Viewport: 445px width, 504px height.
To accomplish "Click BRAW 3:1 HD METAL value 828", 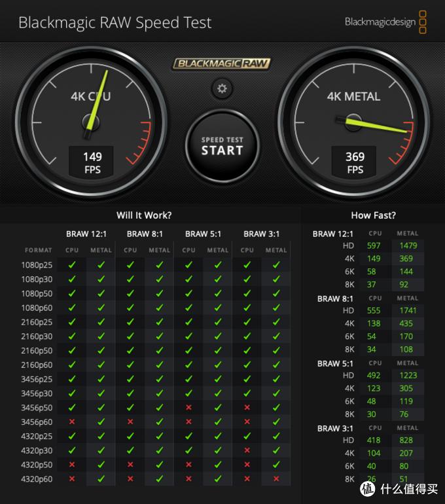I will pos(406,440).
